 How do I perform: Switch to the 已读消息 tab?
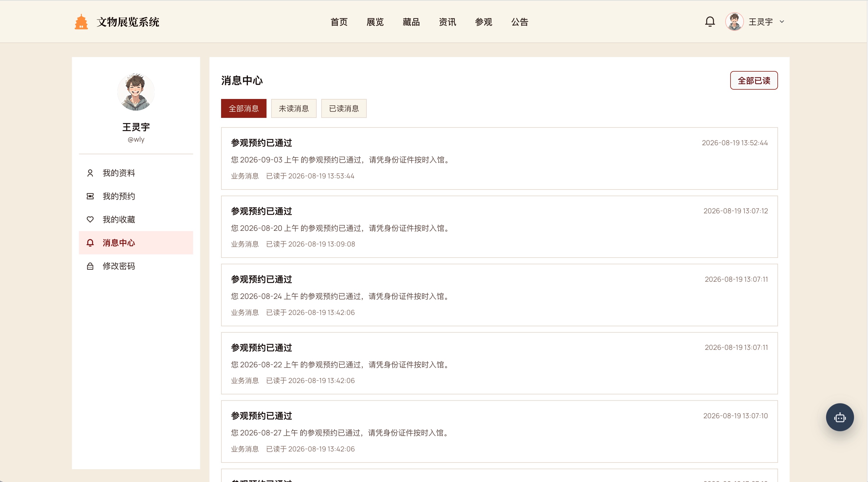click(x=344, y=109)
